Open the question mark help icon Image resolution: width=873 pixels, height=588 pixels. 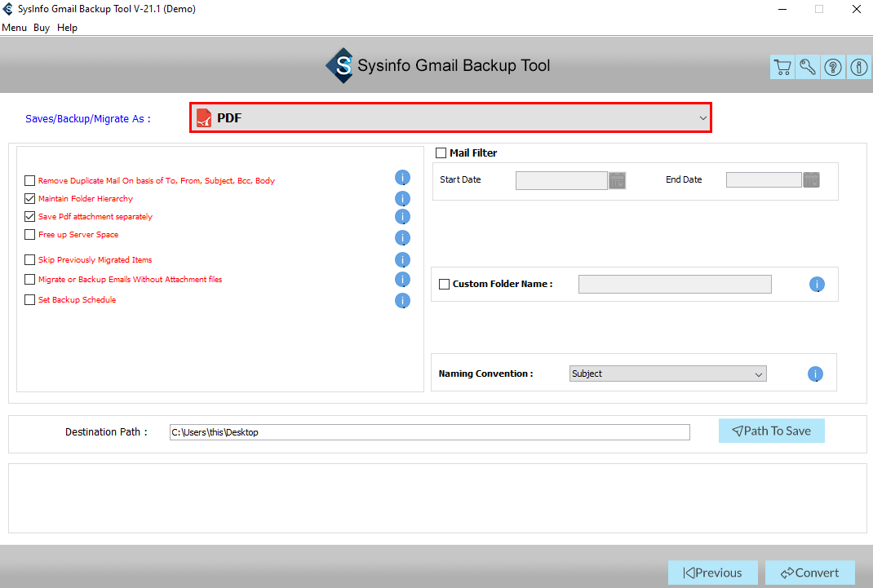(x=833, y=68)
